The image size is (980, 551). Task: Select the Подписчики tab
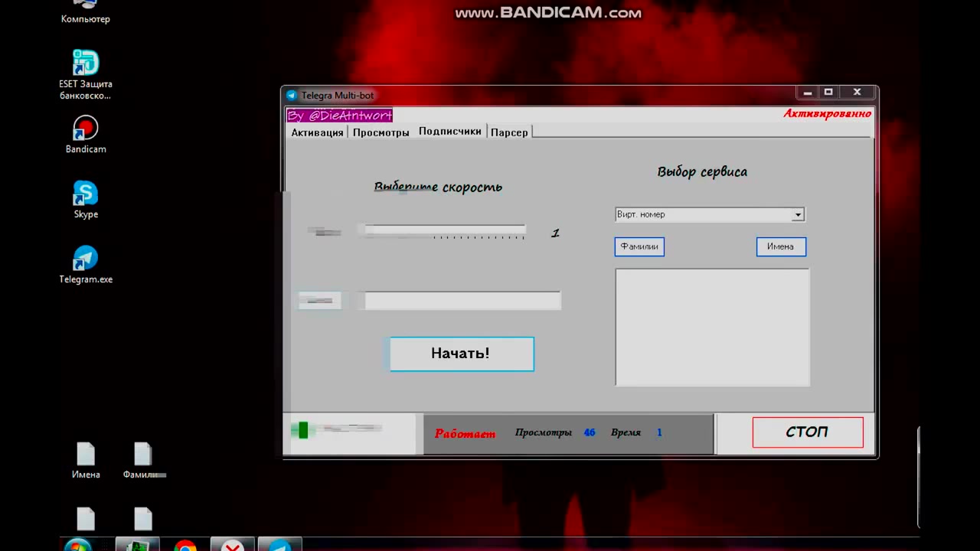coord(449,132)
